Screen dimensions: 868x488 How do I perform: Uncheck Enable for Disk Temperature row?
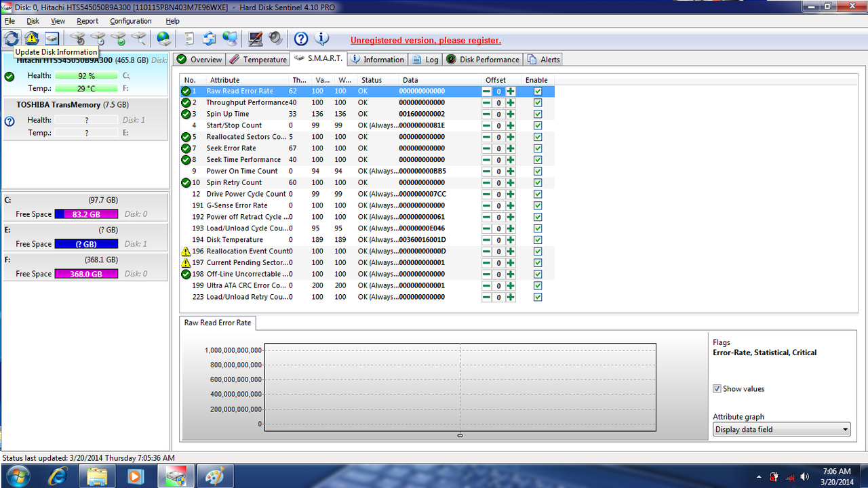538,240
